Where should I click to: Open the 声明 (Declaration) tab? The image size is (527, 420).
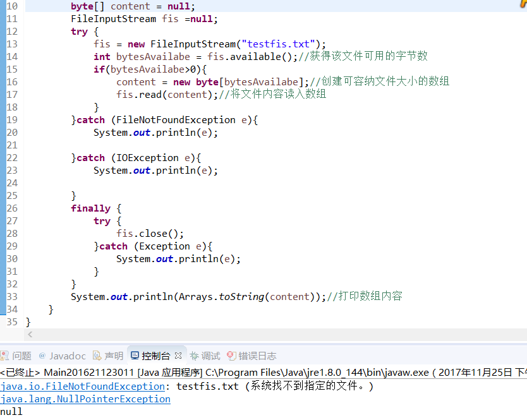click(108, 356)
